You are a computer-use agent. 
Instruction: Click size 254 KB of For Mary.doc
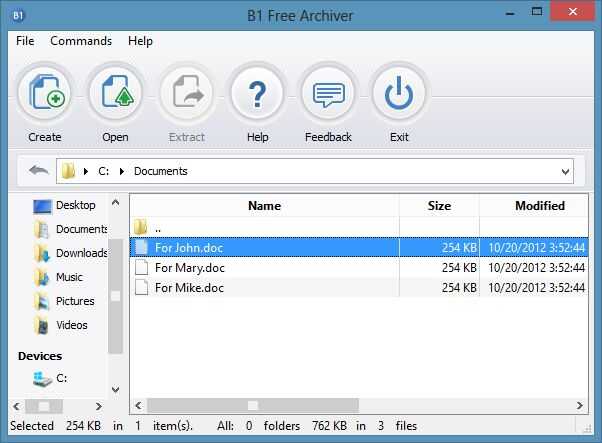click(x=459, y=268)
